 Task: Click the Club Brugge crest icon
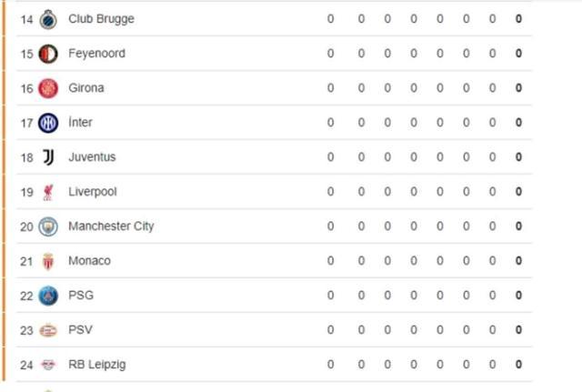48,19
